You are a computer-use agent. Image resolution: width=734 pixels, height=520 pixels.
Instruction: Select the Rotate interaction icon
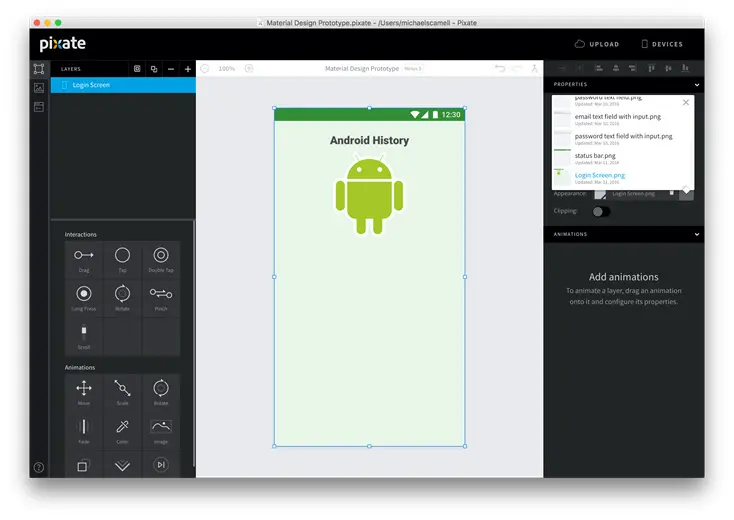tap(122, 293)
